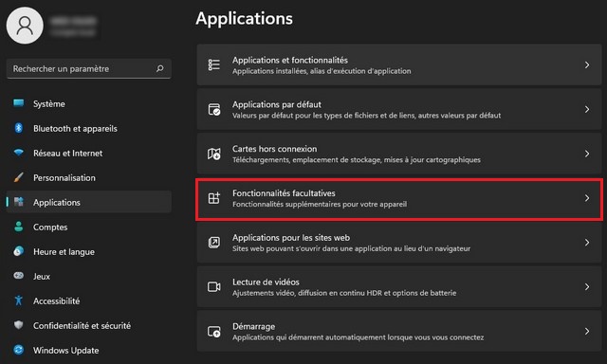The height and width of the screenshot is (364, 607).
Task: Click the search magnifier icon
Action: [160, 68]
